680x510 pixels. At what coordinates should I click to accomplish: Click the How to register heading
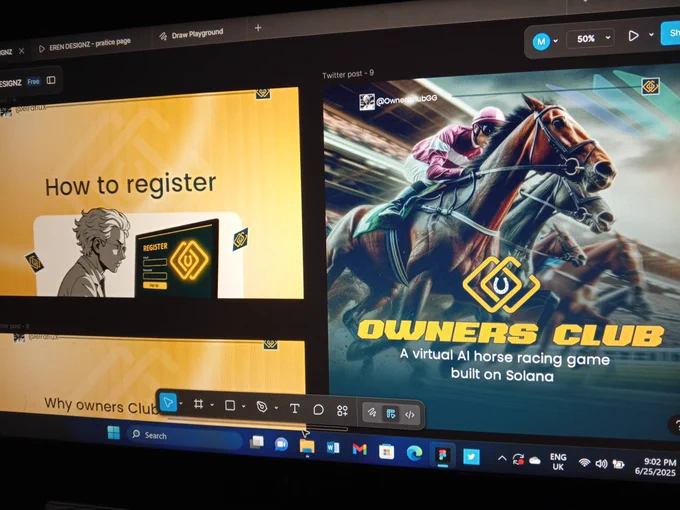131,184
